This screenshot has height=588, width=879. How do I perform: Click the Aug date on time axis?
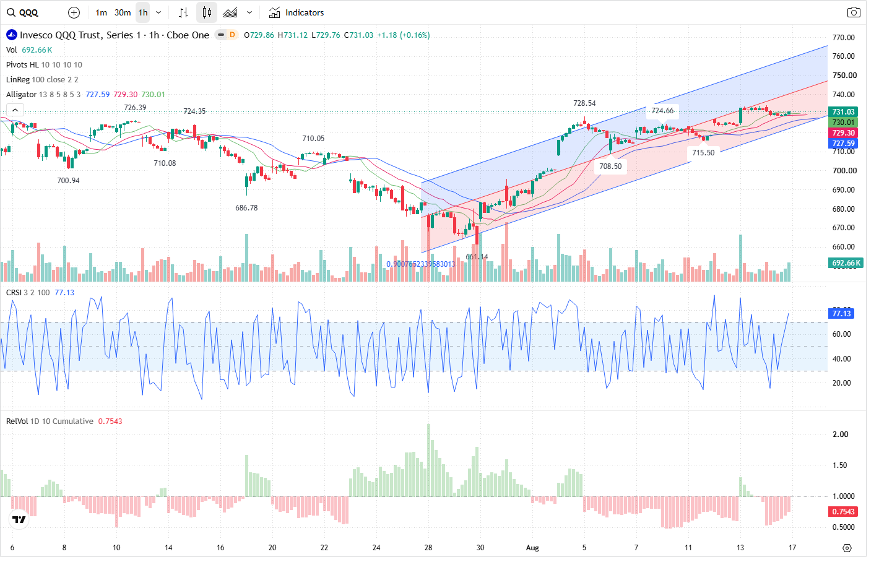pyautogui.click(x=532, y=548)
